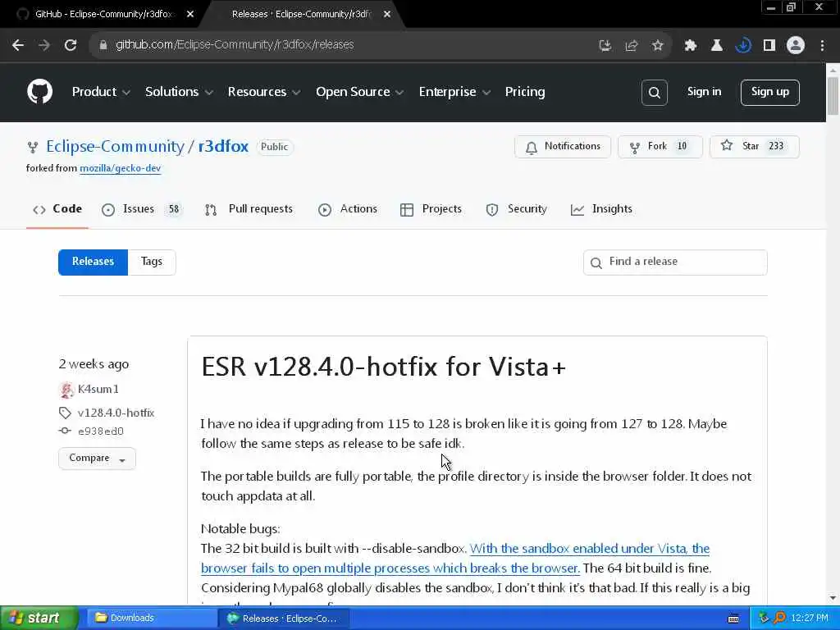Switch to the Code tab
The width and height of the screenshot is (840, 630).
coord(57,209)
